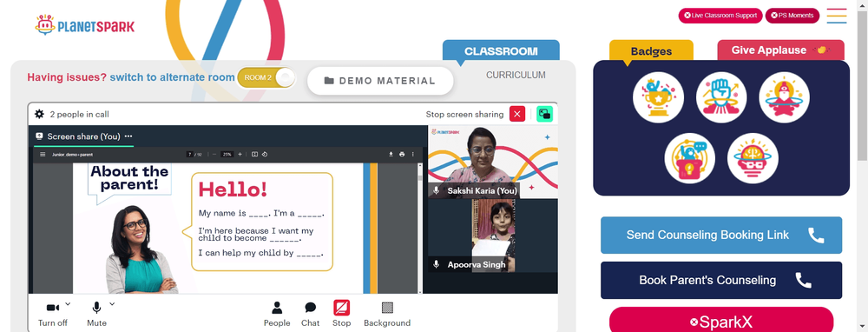This screenshot has height=332, width=868.
Task: Award the speaker podium badge
Action: [690, 158]
